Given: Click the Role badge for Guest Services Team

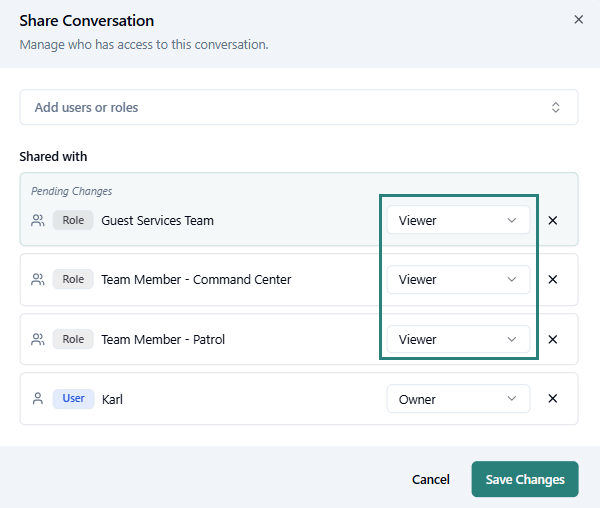Looking at the screenshot, I should 73,220.
